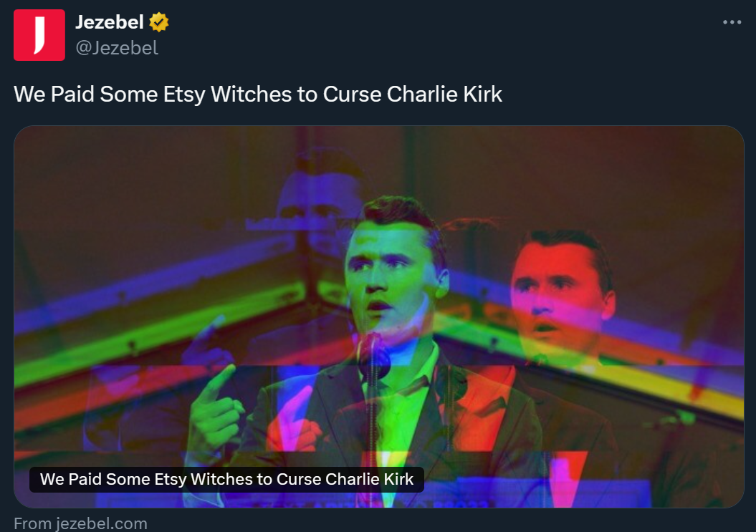Open the article preview card image

click(379, 316)
